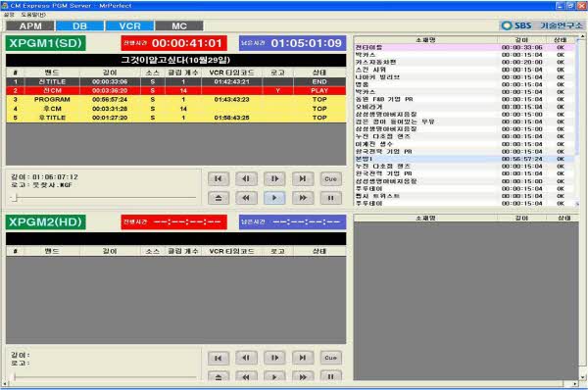Image resolution: width=588 pixels, height=390 pixels.
Task: Pause playback in the XPGM1 panel
Action: click(x=331, y=198)
